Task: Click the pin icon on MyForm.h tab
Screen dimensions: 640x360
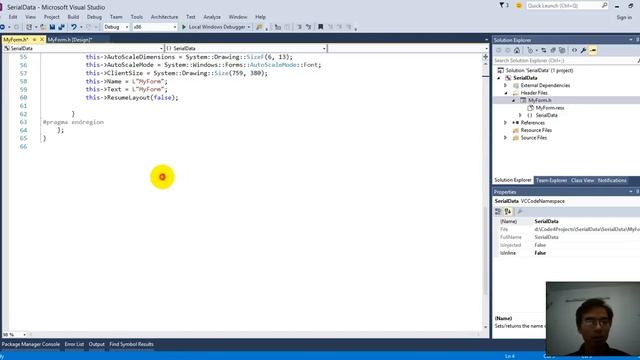Action: pyautogui.click(x=35, y=40)
